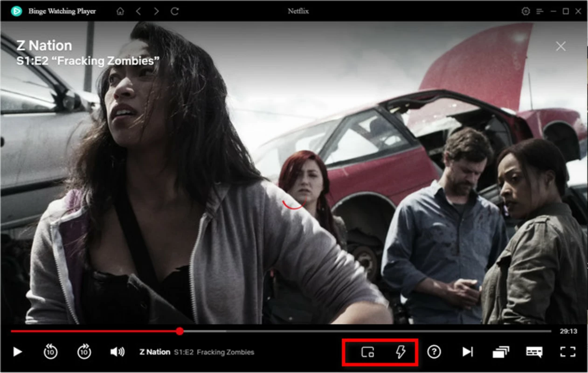Click the red playback position knob
Viewport: 588px width, 373px height.
click(x=180, y=332)
